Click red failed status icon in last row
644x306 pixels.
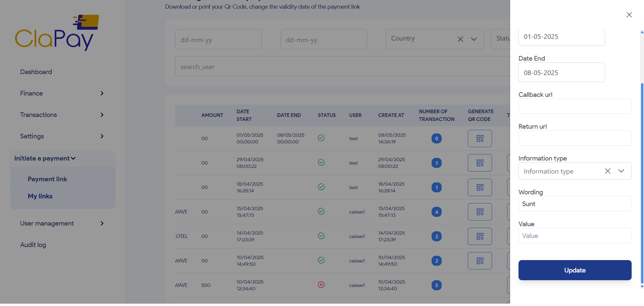tap(321, 285)
